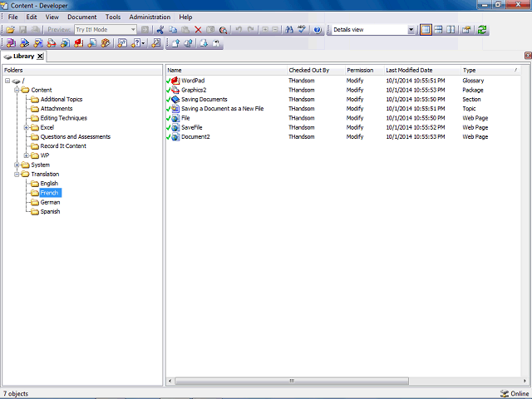Click the Cut scissors icon
Viewport: 532px width, 399px height.
pos(160,30)
